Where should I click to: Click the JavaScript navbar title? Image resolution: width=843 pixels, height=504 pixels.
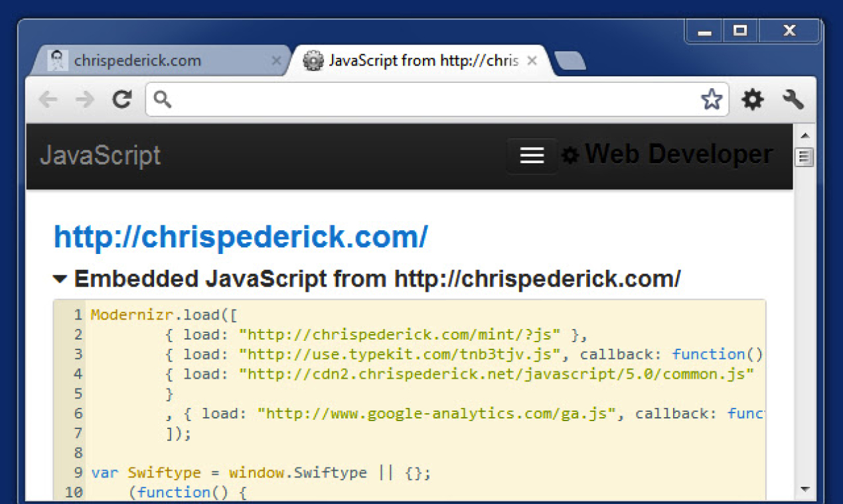point(100,155)
